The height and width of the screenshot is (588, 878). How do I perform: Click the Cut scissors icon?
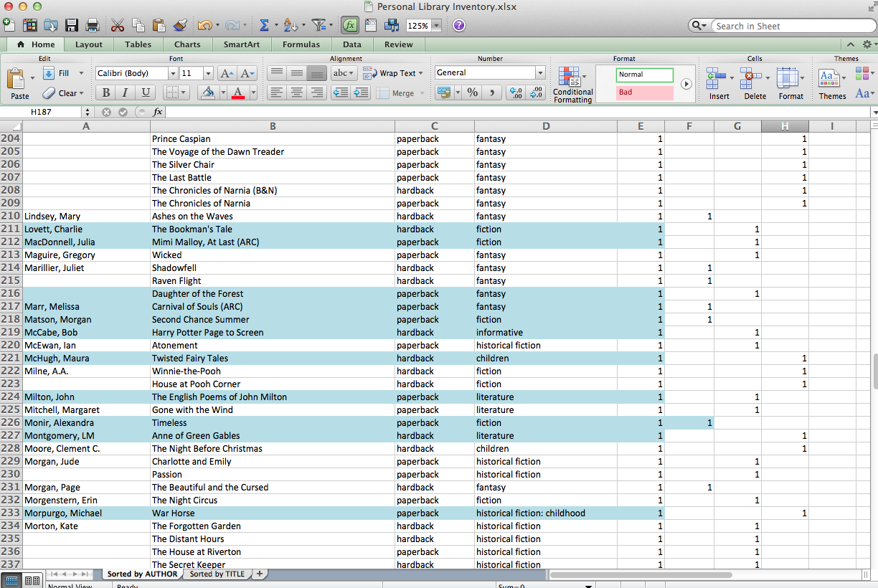(x=118, y=26)
